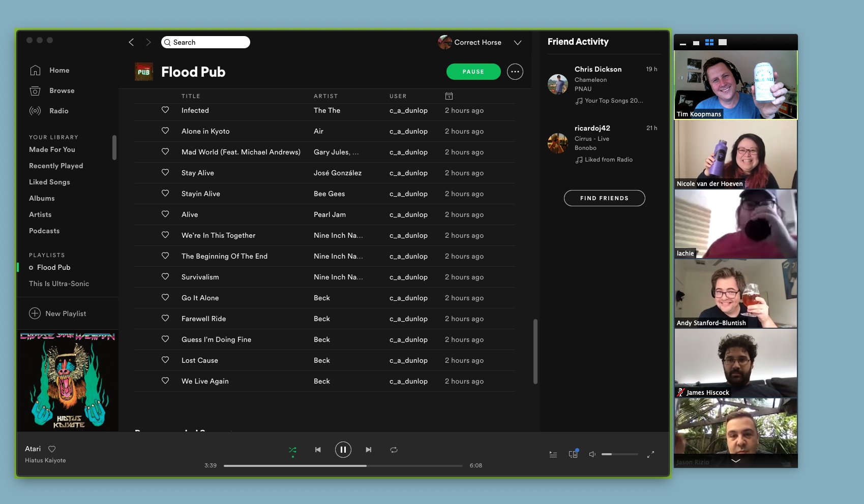
Task: Open Liked Songs in library
Action: (49, 182)
